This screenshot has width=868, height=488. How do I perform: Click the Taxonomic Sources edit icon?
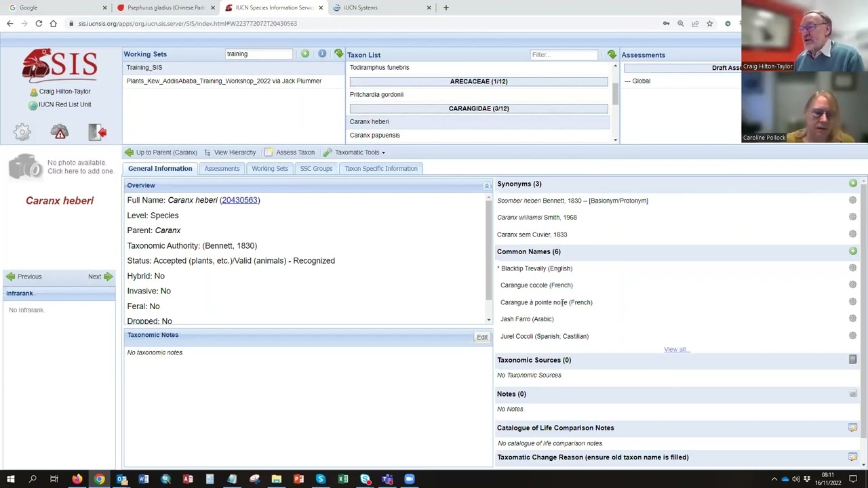pyautogui.click(x=852, y=360)
